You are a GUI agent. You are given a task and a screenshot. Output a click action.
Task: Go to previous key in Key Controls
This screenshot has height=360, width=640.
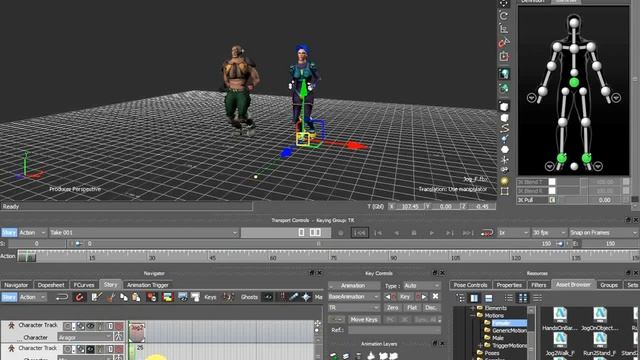coord(387,297)
